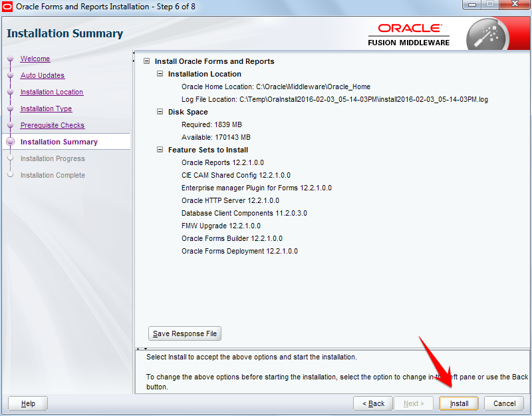
Task: Minimize the installer window
Action: pos(472,5)
